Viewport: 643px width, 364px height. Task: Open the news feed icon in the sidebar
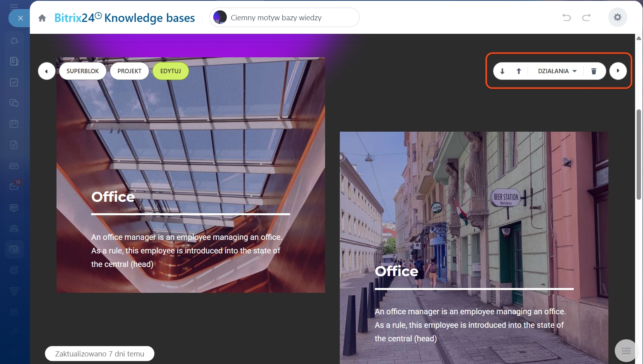tap(14, 61)
